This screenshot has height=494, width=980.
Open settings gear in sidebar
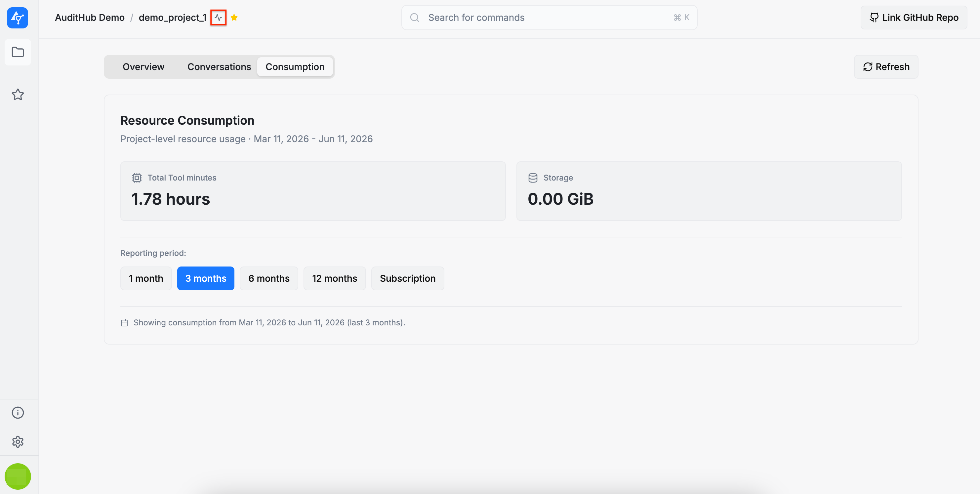18,441
